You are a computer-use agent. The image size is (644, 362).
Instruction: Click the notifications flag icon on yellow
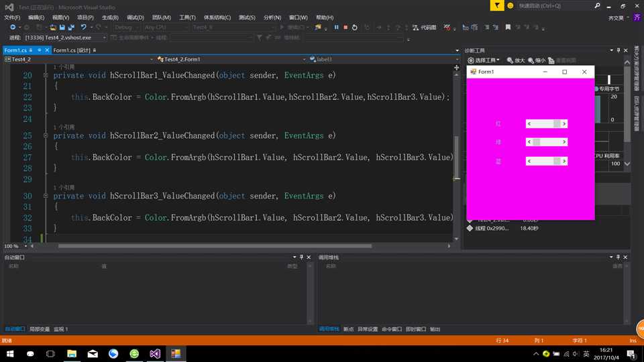pos(497,6)
